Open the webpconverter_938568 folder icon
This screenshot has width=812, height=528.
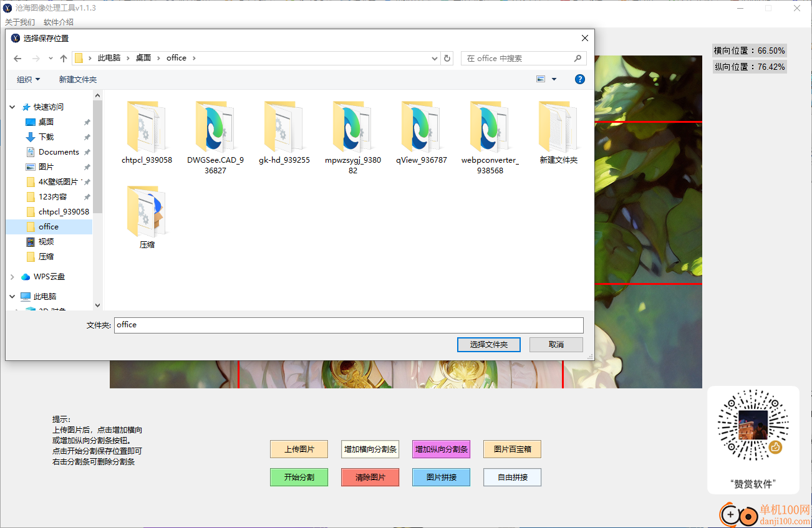tap(490, 127)
